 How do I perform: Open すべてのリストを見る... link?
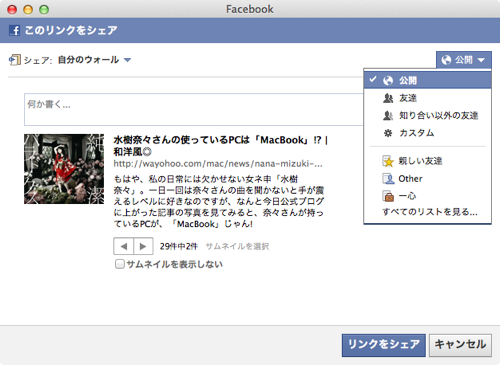430,212
